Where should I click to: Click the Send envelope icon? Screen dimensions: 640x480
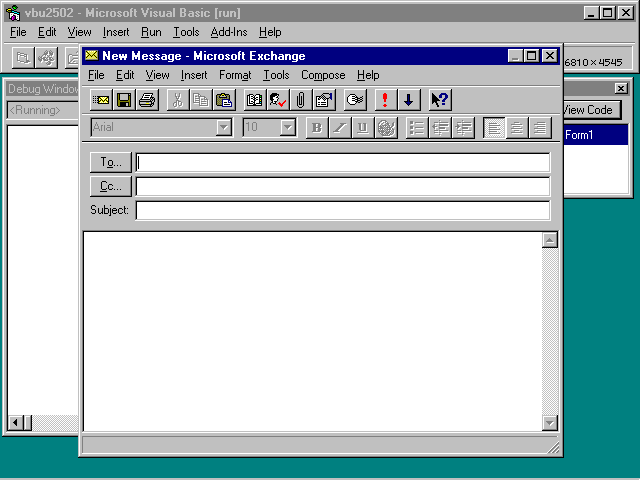tap(101, 100)
